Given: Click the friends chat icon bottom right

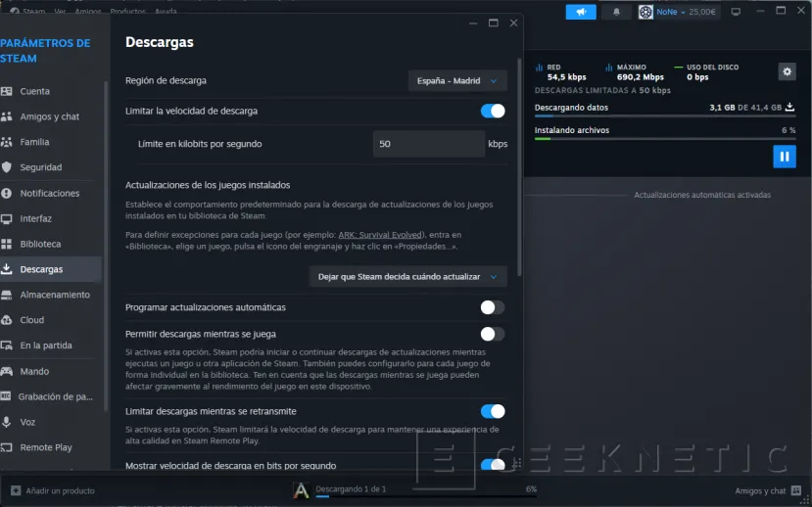Looking at the screenshot, I should pyautogui.click(x=796, y=490).
